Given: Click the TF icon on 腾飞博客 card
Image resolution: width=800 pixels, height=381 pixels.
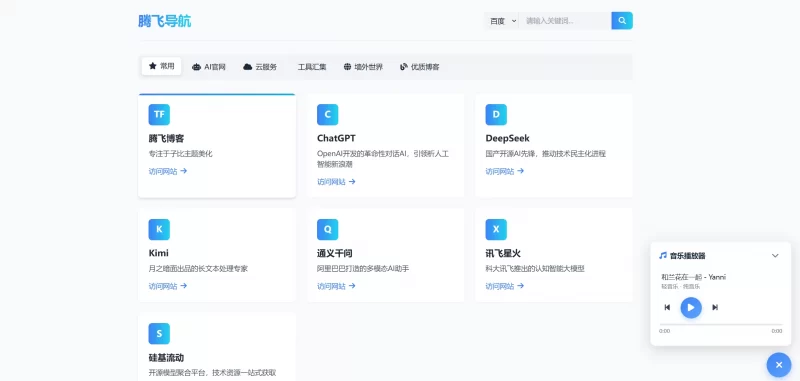Looking at the screenshot, I should point(159,114).
